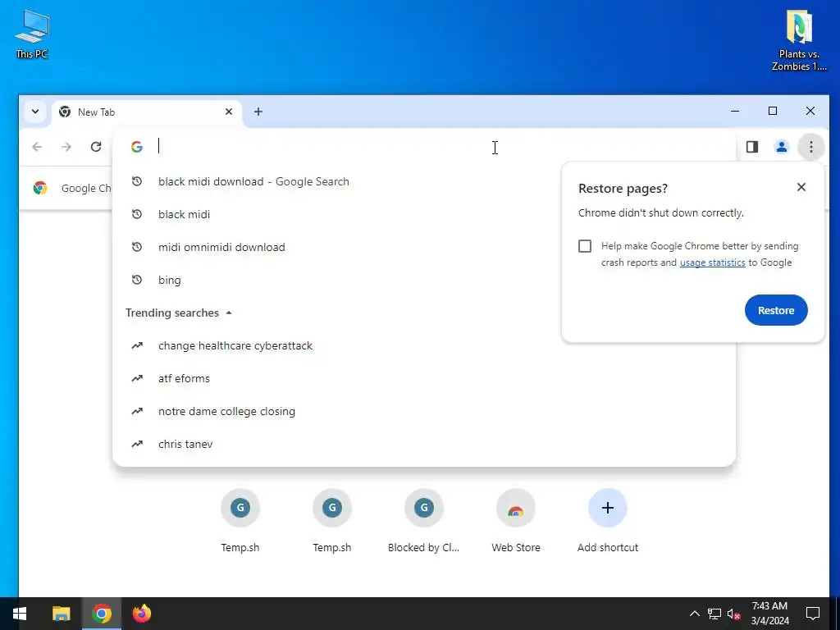Open the network status tray icon
Viewport: 840px width, 630px height.
[714, 614]
